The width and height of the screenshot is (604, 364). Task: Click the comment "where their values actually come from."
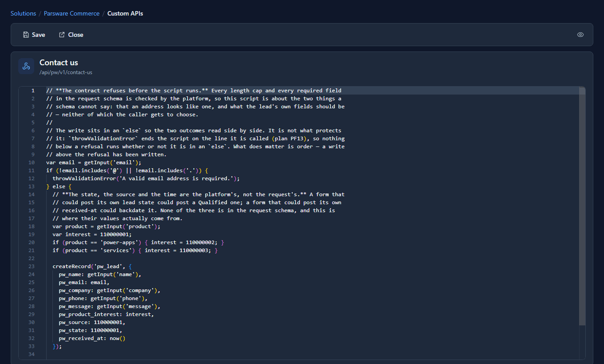(x=117, y=218)
